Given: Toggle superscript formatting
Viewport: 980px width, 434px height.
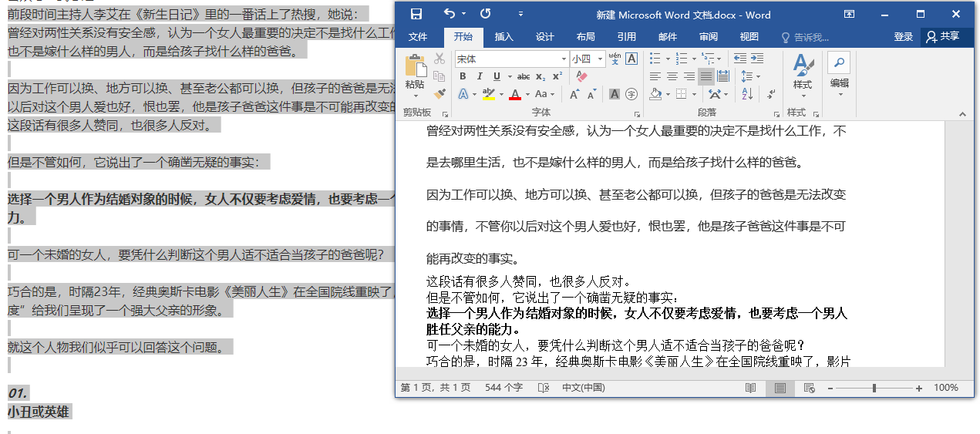Looking at the screenshot, I should tap(557, 76).
